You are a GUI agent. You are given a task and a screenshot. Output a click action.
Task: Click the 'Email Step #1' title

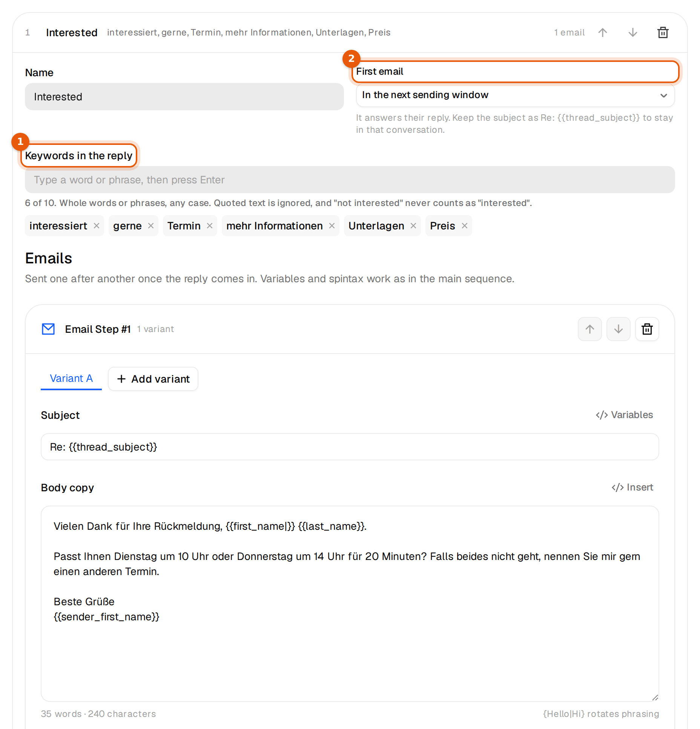[98, 329]
